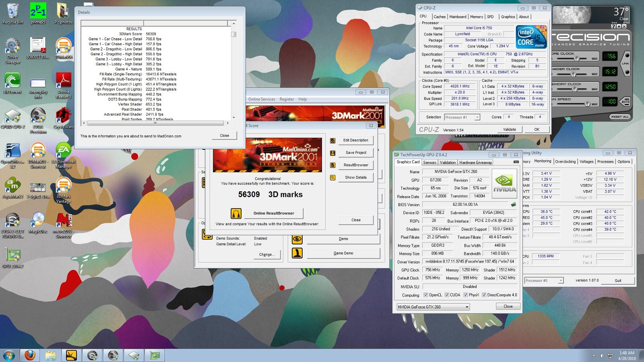Switch to the Caches tab in CPU-Z
The width and height of the screenshot is (644, 362).
[x=440, y=17]
